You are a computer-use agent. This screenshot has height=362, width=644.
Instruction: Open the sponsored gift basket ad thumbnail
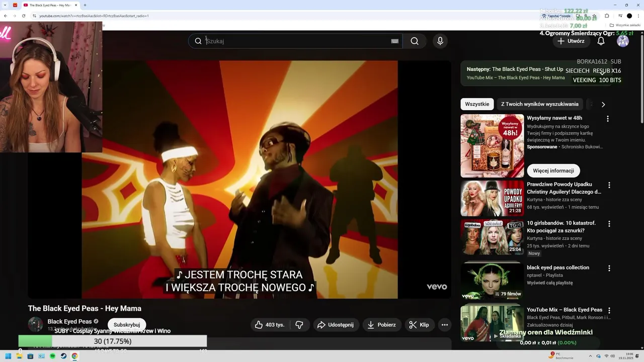492,146
